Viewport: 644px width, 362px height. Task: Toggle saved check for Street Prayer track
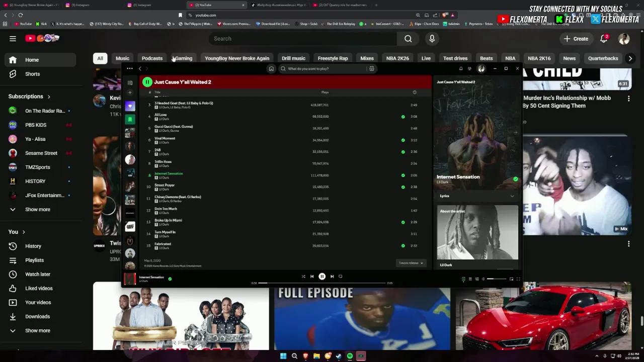tap(403, 187)
